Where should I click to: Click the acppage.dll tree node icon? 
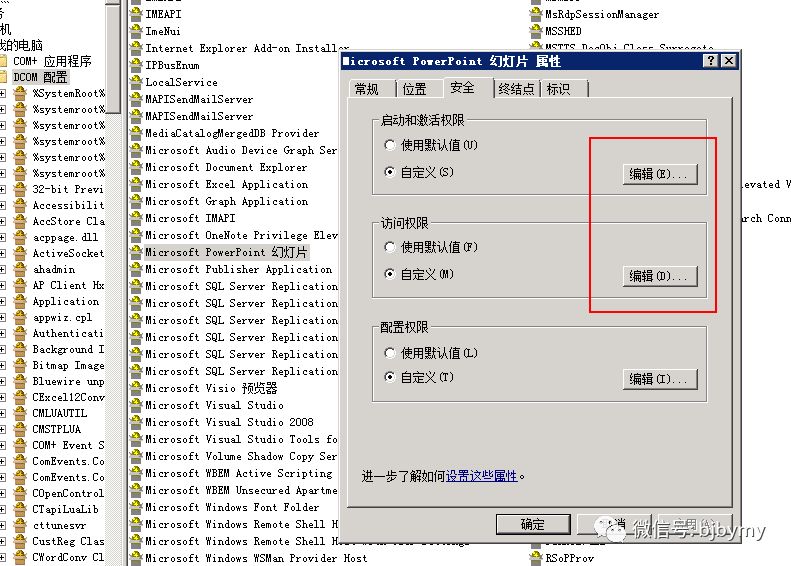tap(20, 237)
